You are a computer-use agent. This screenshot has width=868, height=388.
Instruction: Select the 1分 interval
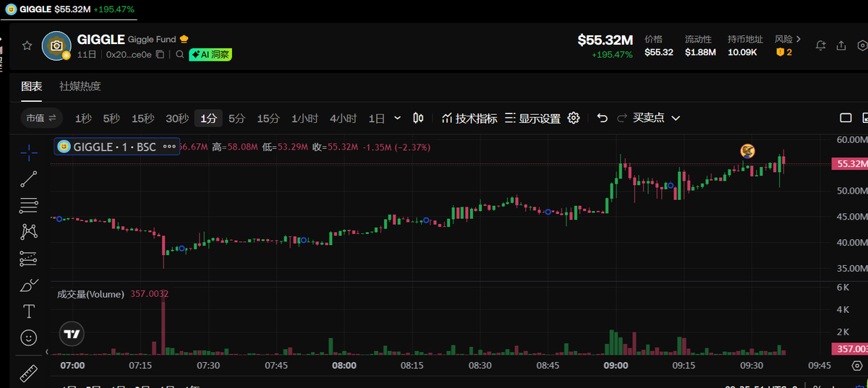point(209,118)
